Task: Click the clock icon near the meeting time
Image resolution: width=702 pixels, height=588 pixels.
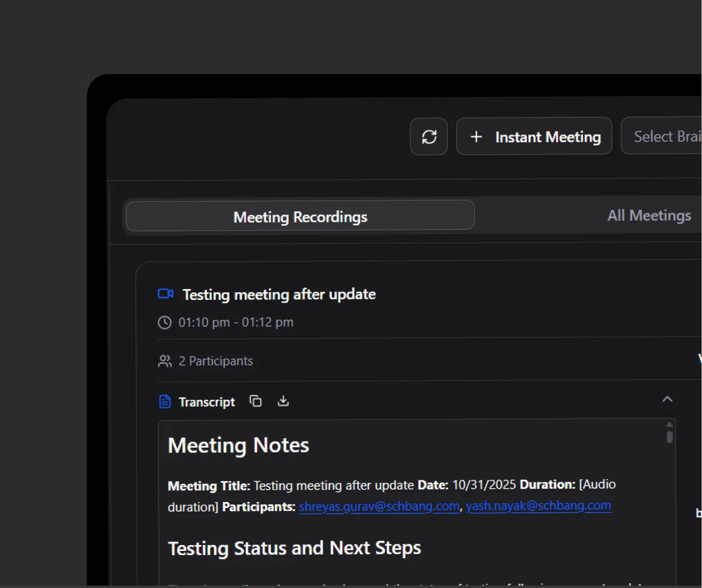Action: (x=164, y=322)
